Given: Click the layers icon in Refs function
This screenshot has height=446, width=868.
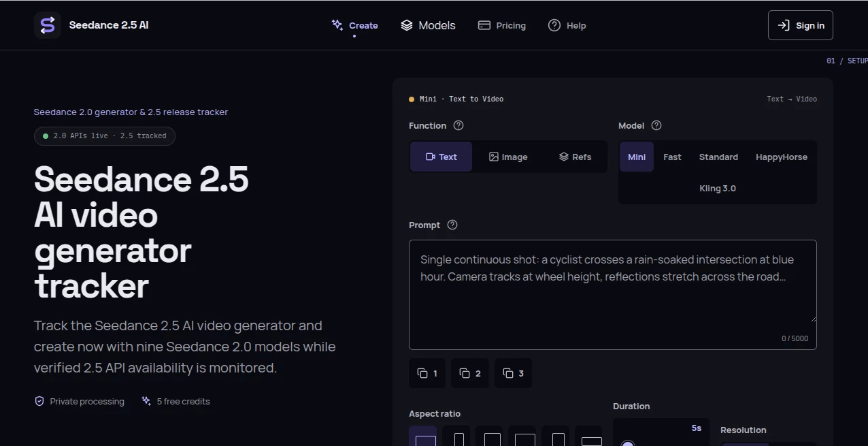Looking at the screenshot, I should pos(564,157).
